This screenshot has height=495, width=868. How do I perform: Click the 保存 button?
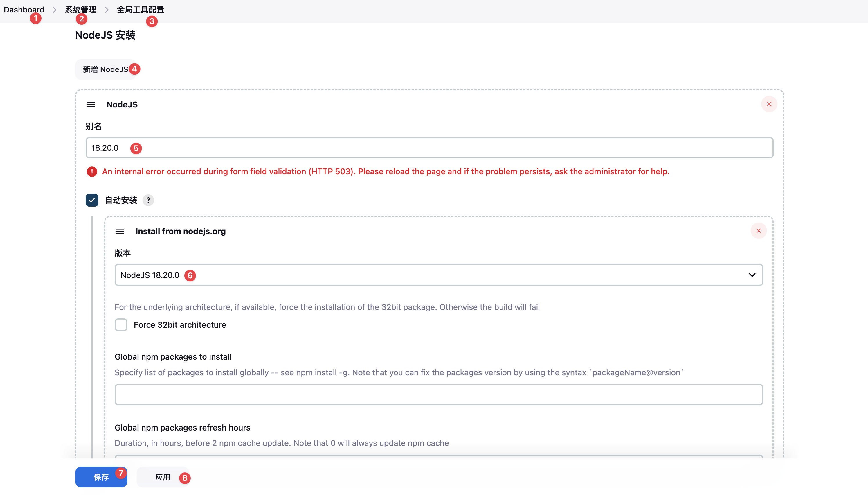point(101,477)
